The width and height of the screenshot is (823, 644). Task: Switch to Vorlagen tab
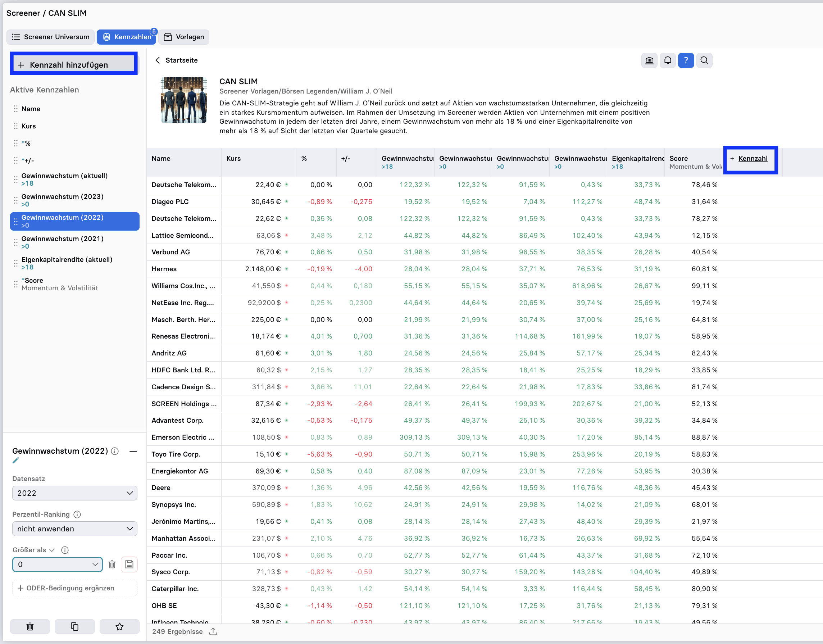tap(184, 37)
